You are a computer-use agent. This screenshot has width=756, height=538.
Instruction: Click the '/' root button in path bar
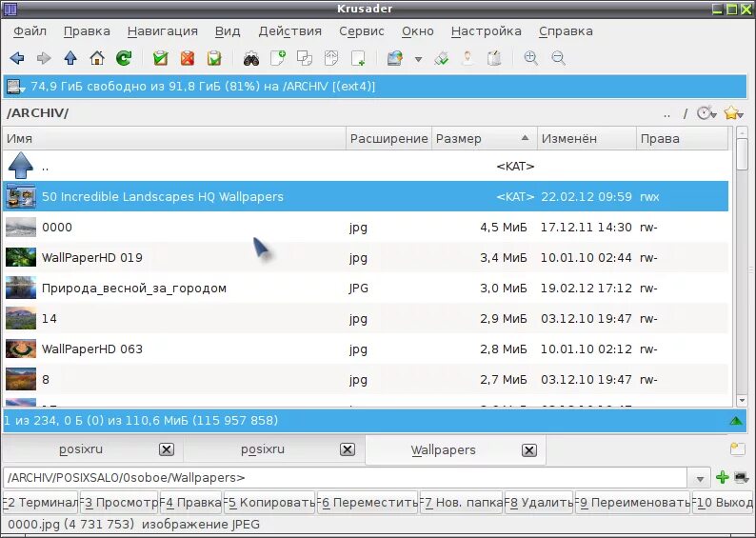686,114
